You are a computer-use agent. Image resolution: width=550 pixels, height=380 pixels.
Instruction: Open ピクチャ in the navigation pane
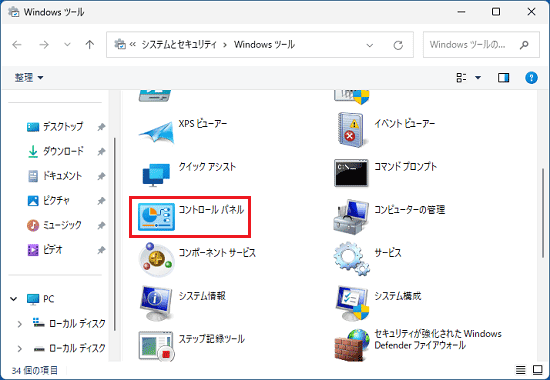tap(48, 200)
